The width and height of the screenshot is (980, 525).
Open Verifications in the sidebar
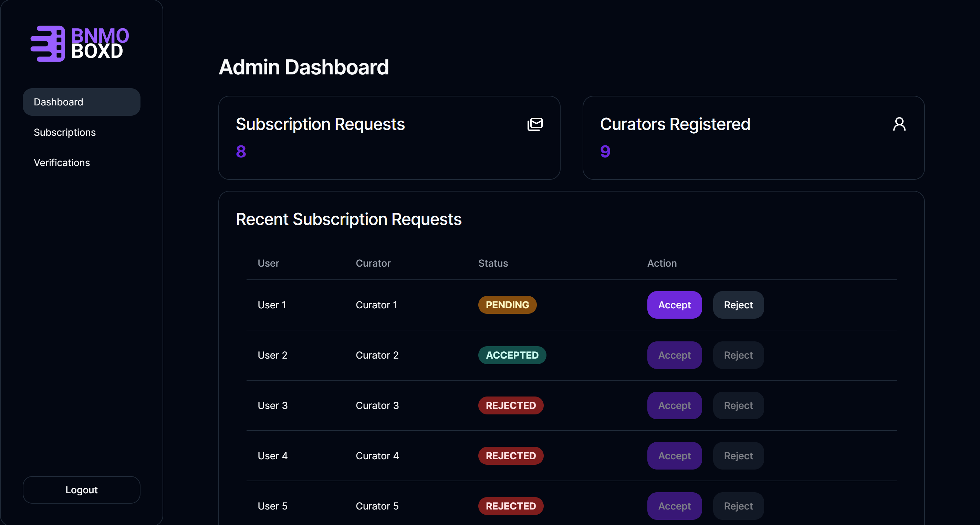62,163
